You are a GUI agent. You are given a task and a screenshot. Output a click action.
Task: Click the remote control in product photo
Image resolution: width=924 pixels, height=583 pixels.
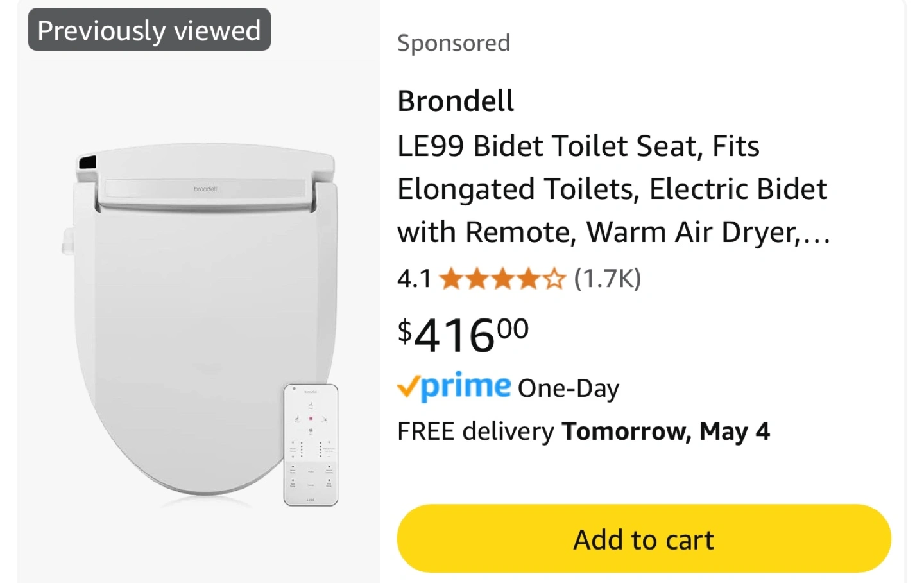pos(311,444)
